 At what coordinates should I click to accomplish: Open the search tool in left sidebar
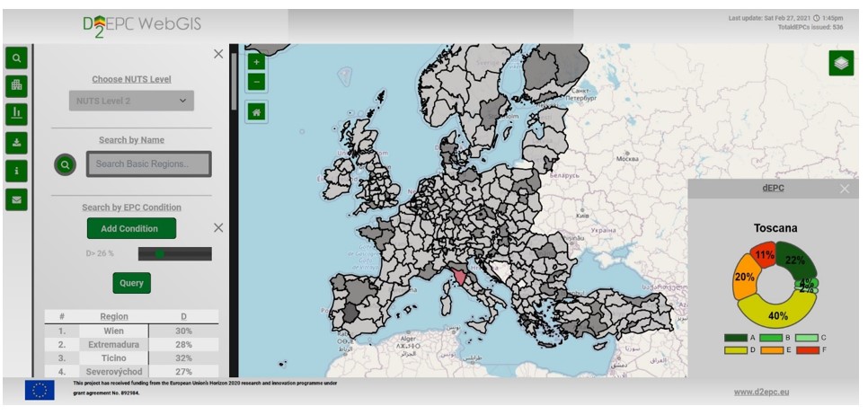pos(16,58)
